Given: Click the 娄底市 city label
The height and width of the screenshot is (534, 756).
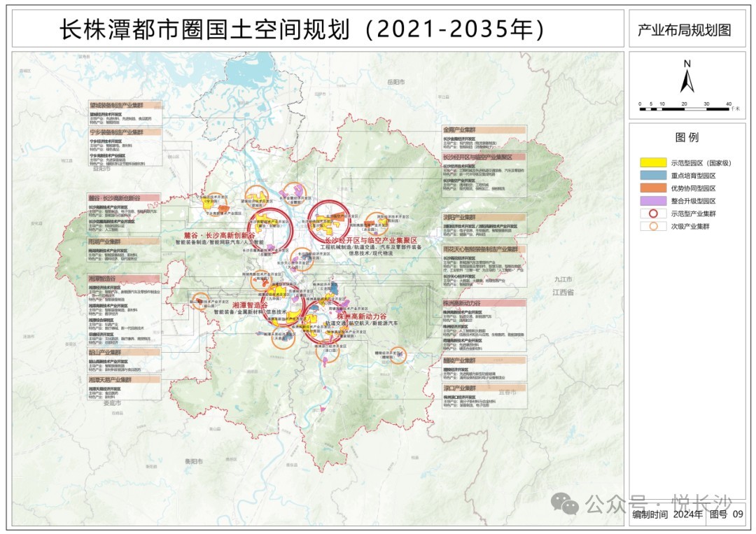Looking at the screenshot, I should 112,403.
